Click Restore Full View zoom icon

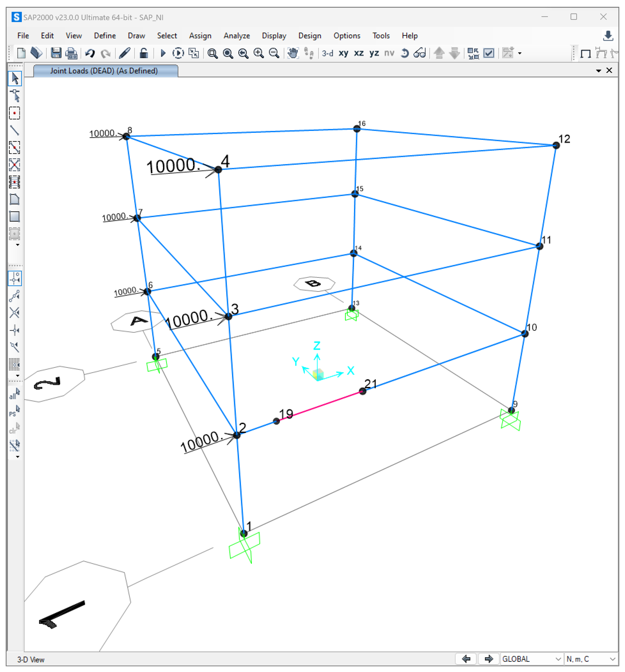[x=228, y=53]
